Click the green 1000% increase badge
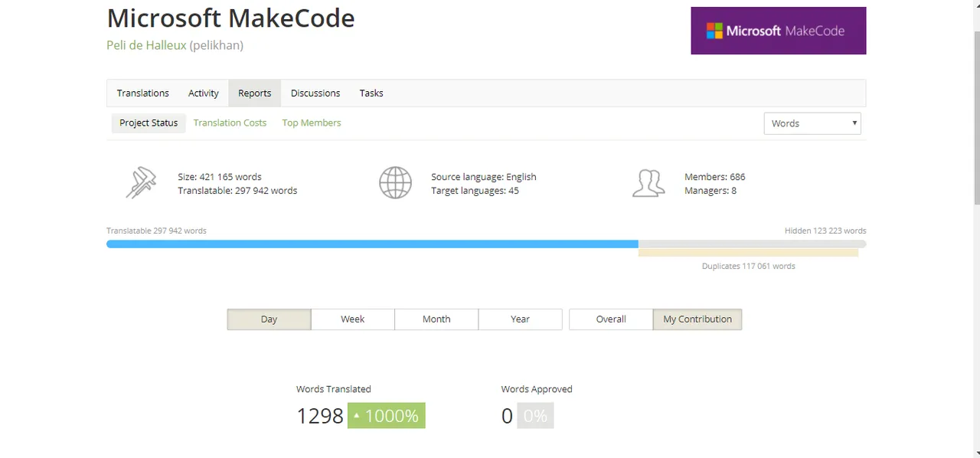The width and height of the screenshot is (980, 458). 387,416
